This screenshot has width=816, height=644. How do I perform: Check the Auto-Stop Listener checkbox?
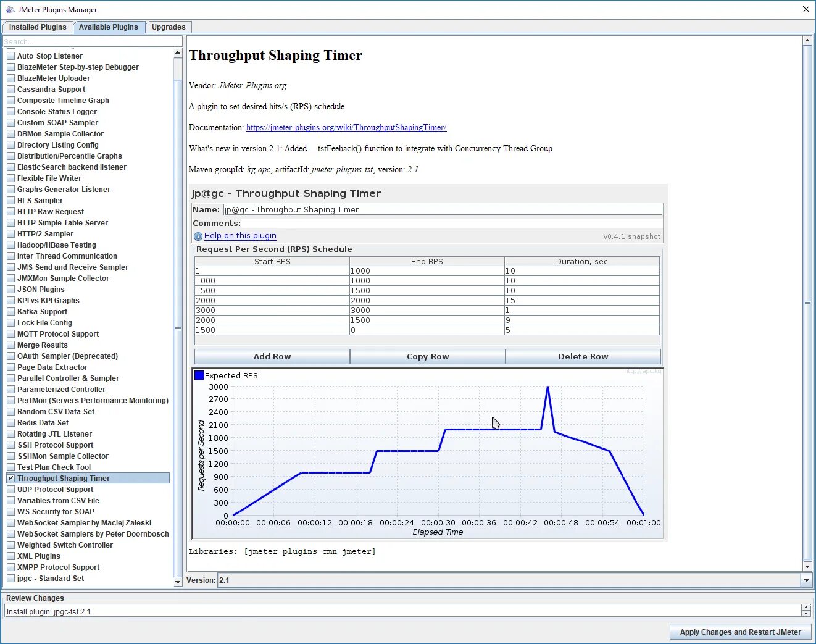(11, 56)
